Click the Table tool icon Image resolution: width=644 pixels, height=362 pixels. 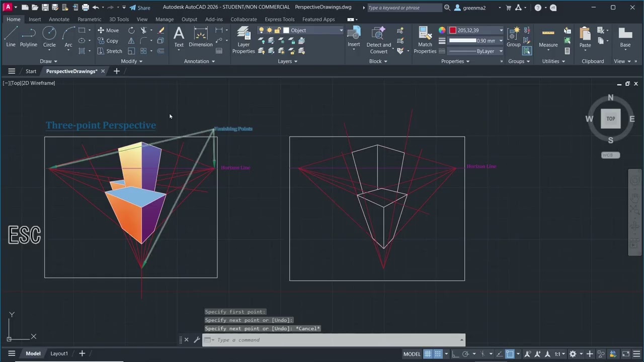pos(219,51)
